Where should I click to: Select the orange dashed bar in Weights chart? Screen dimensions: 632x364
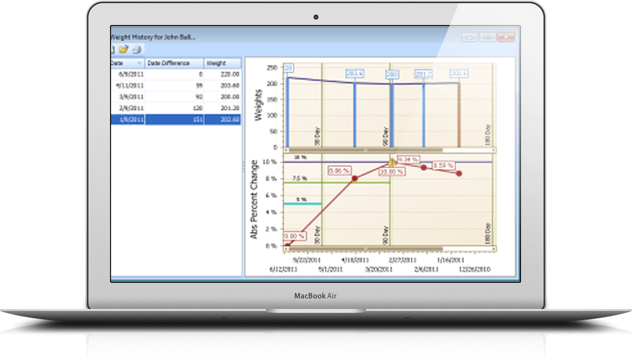click(x=459, y=115)
